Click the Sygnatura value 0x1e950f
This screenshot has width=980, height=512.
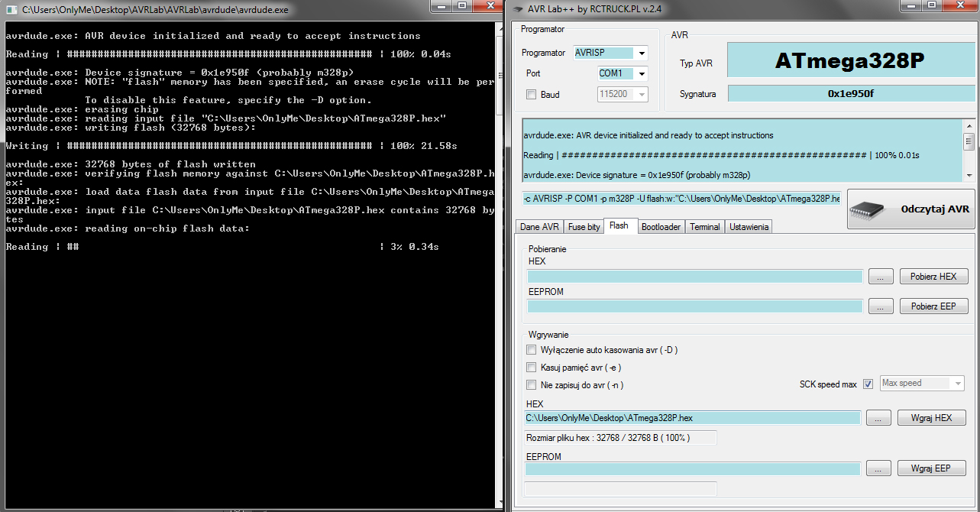coord(850,93)
